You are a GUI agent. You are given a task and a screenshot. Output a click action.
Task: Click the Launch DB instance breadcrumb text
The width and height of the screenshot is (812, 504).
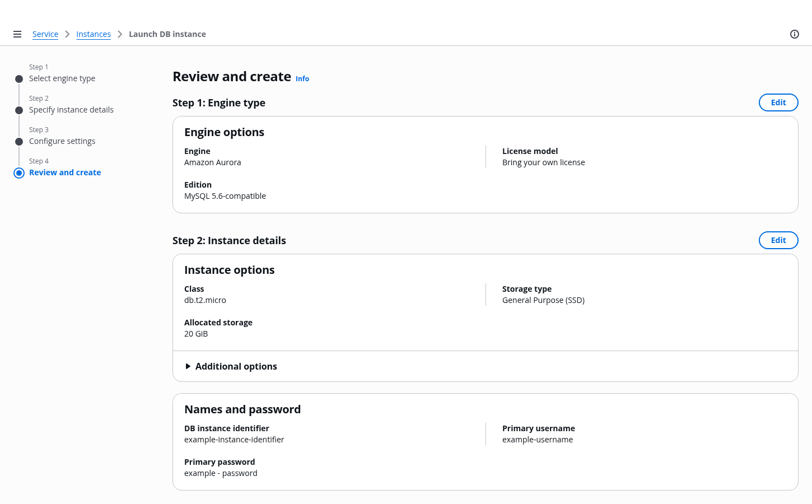tap(167, 34)
